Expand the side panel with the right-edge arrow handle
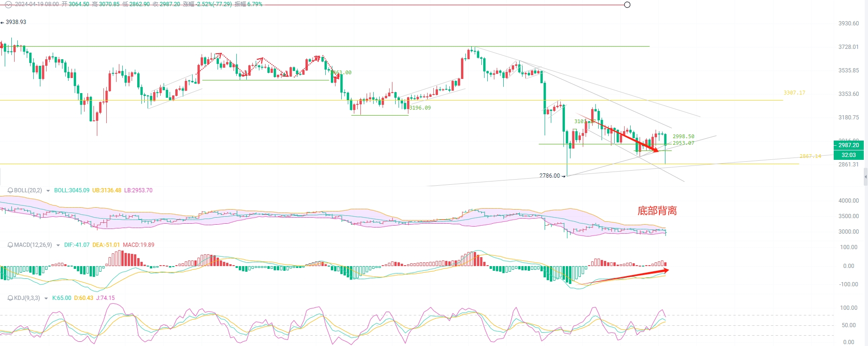Screen dimensions: 868x346 click(x=866, y=177)
